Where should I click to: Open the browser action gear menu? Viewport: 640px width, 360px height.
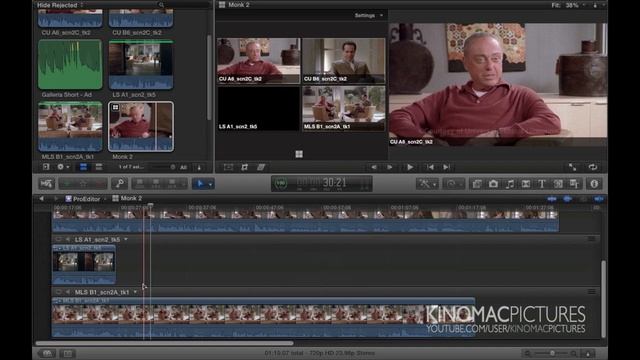tap(62, 167)
